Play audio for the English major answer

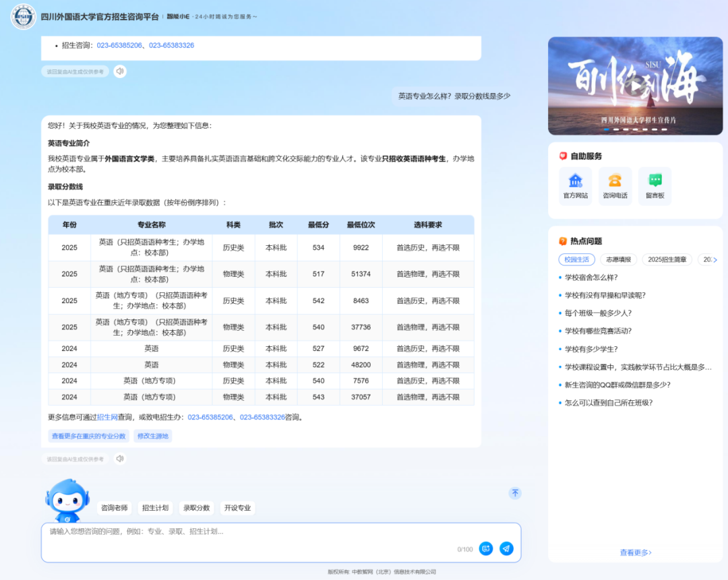coord(120,459)
